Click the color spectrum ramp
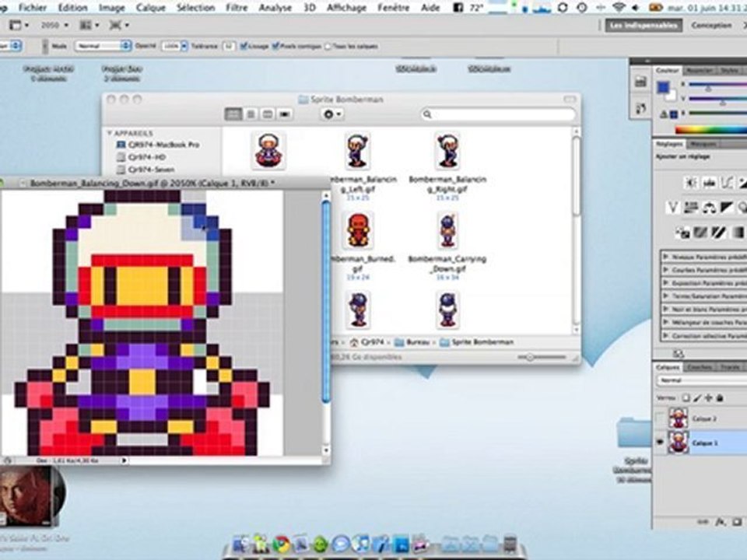The image size is (747, 560). pos(710,130)
